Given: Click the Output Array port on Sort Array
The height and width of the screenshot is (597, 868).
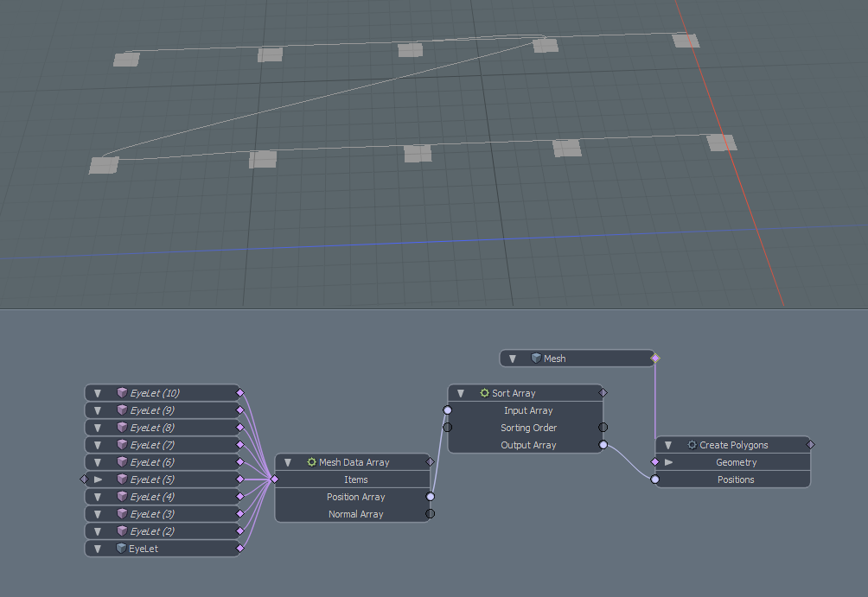Looking at the screenshot, I should coord(603,445).
